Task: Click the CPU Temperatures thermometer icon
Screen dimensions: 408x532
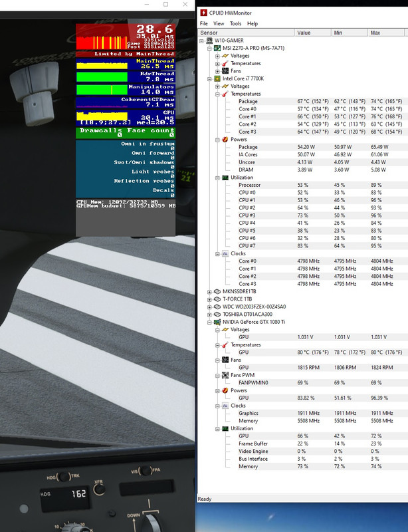Action: tap(225, 94)
